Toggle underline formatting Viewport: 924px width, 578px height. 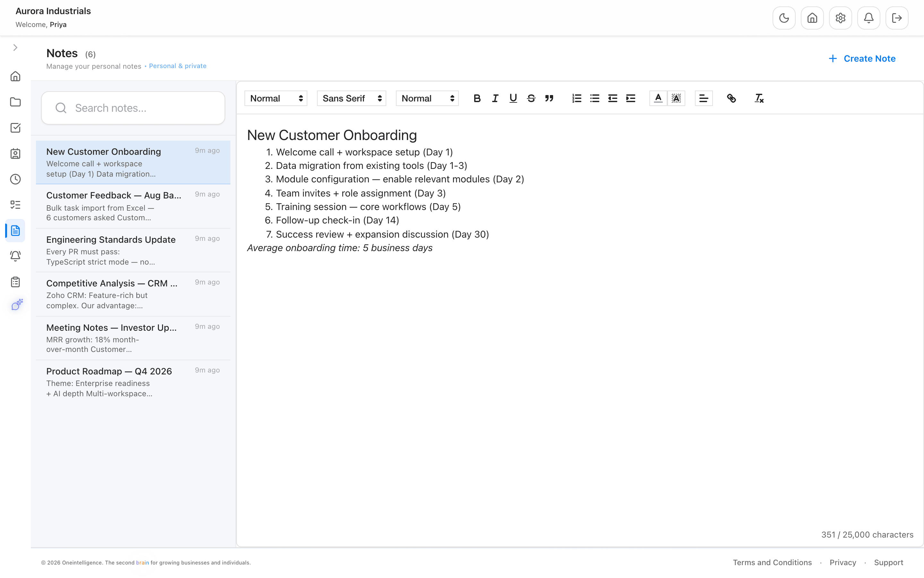click(513, 98)
